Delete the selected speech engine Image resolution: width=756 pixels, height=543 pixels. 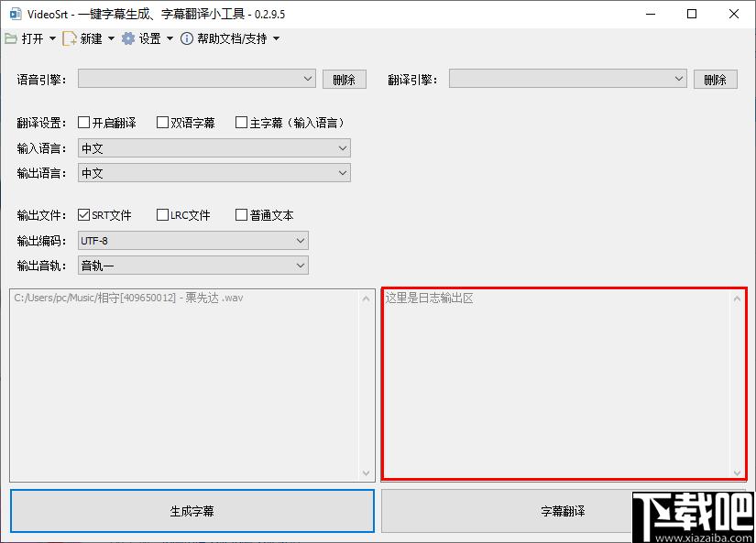coord(345,80)
